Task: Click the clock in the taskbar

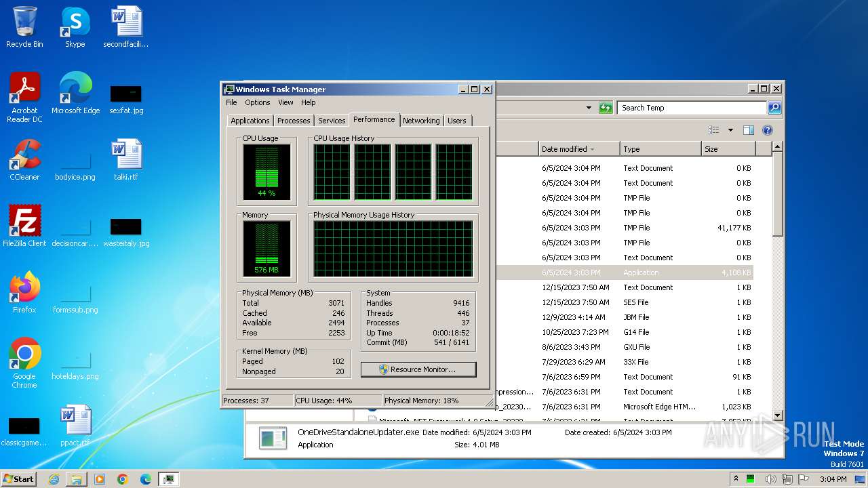Action: [833, 479]
